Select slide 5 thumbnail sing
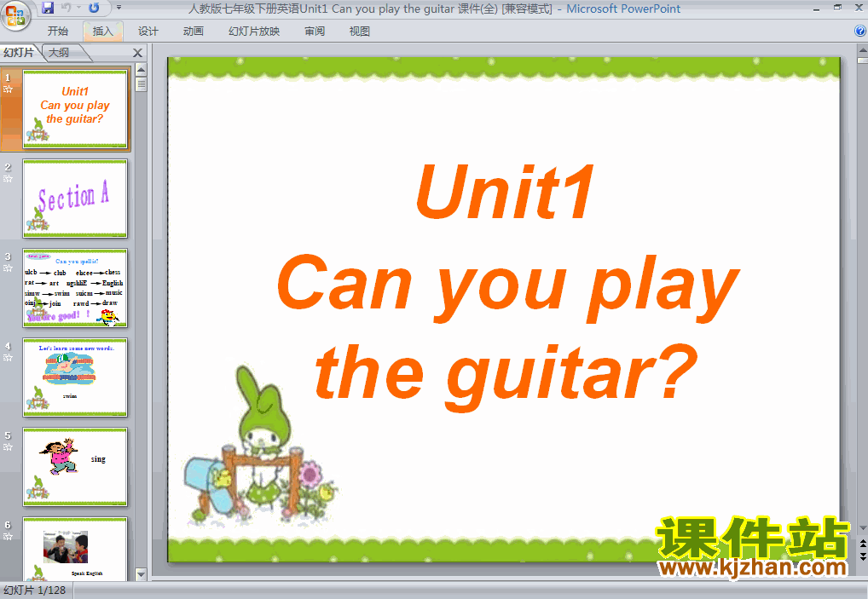This screenshot has height=599, width=868. point(75,468)
